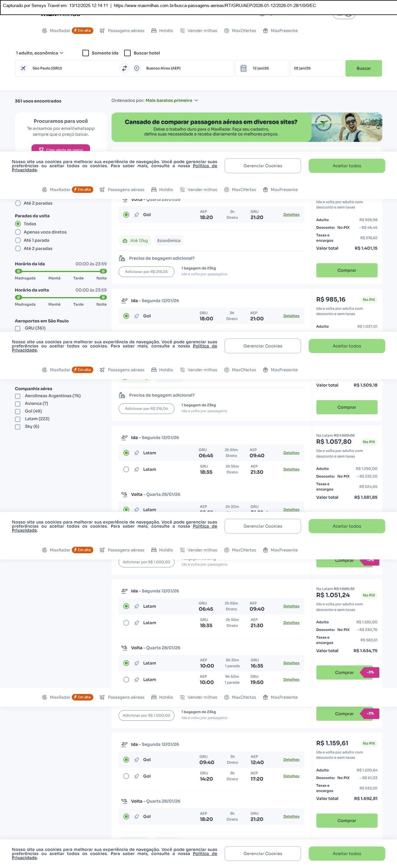Screen dimensions: 397x868
Task: Expand the 'Mais baratos primeiro' sort dropdown
Action: (172, 100)
